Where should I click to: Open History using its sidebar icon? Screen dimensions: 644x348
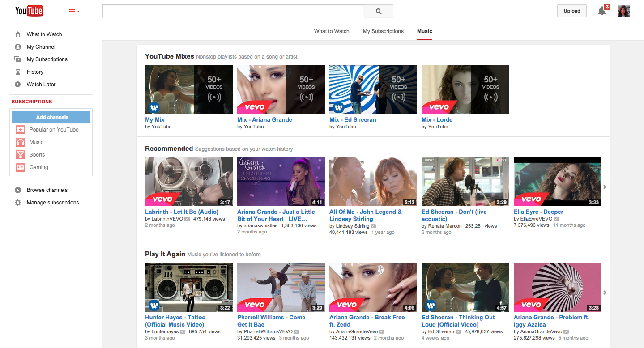pos(17,72)
